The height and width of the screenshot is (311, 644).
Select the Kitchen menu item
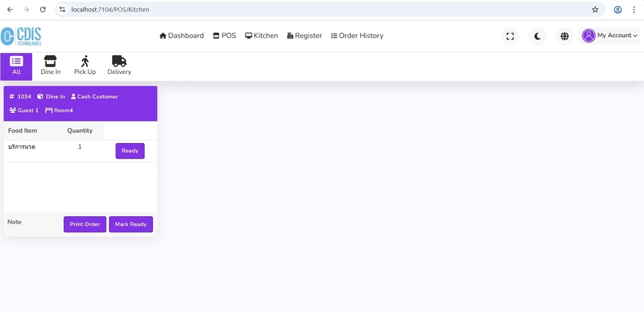262,36
